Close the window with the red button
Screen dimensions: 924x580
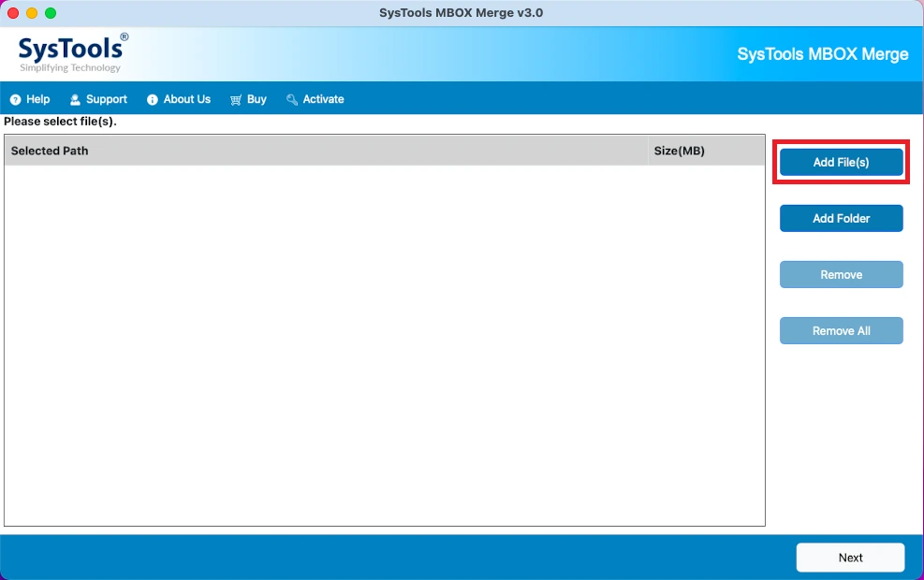tap(13, 13)
